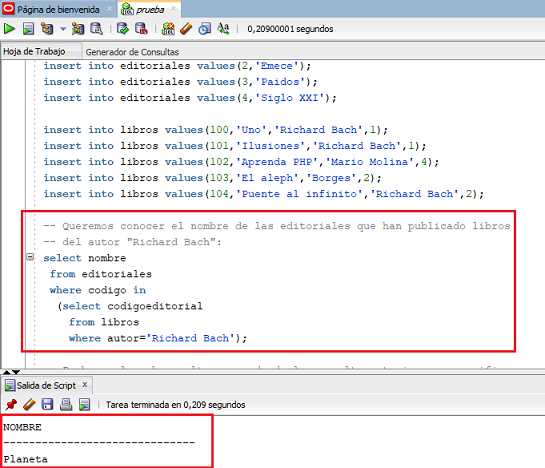Select the Salida de Script tab

coord(46,385)
